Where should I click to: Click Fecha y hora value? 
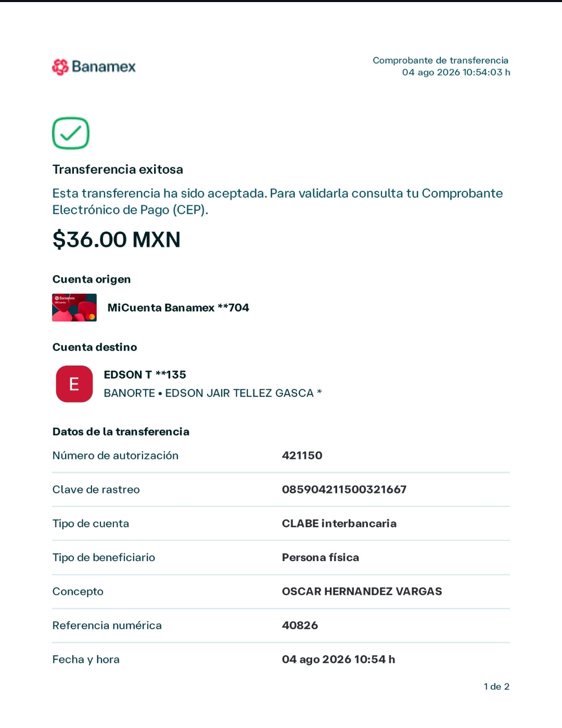click(x=339, y=659)
